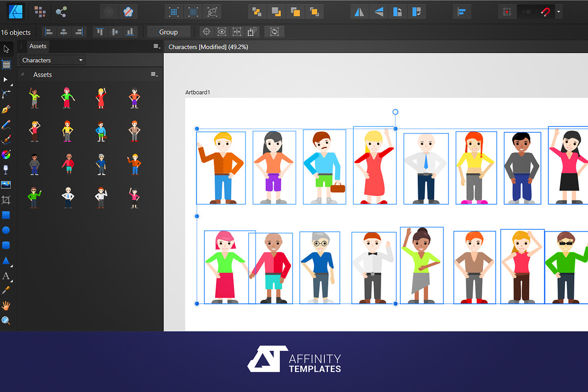The width and height of the screenshot is (588, 392).
Task: Align objects to top
Action: (x=100, y=32)
